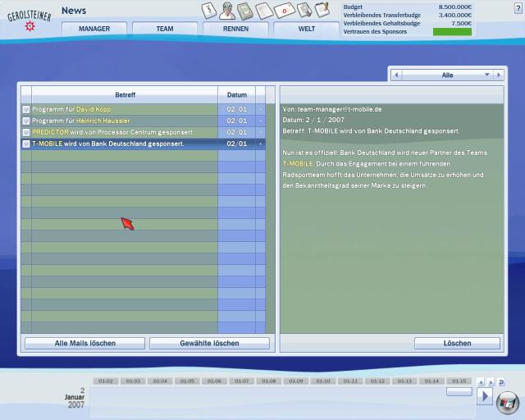Click the 02/01 date of the David Koop mail
The image size is (525, 420).
click(237, 110)
